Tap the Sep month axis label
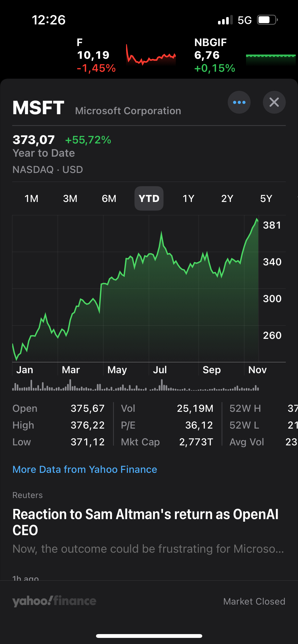Screen dimensions: 298x644 [212, 370]
